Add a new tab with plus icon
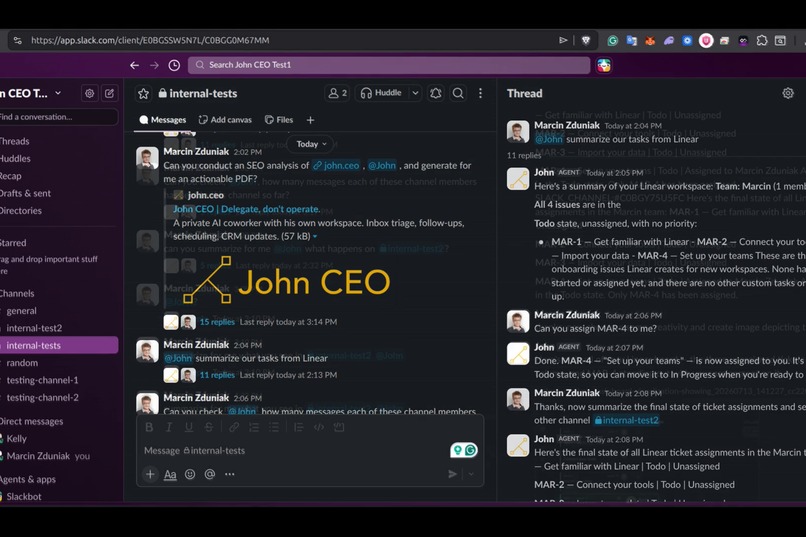This screenshot has height=537, width=806. [310, 120]
